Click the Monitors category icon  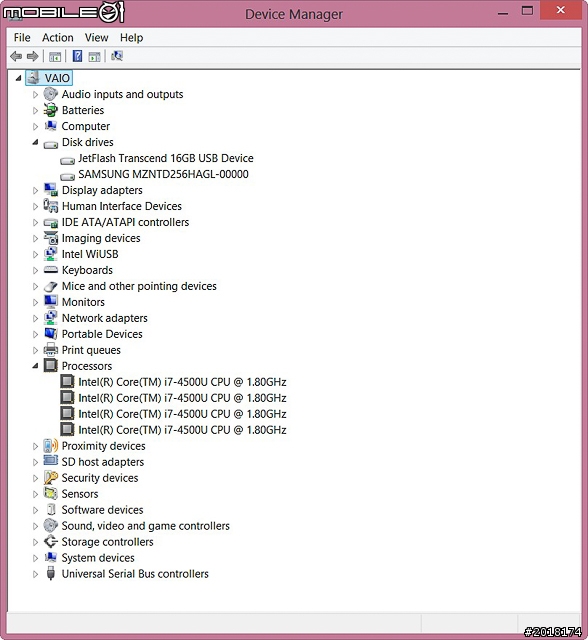point(51,302)
